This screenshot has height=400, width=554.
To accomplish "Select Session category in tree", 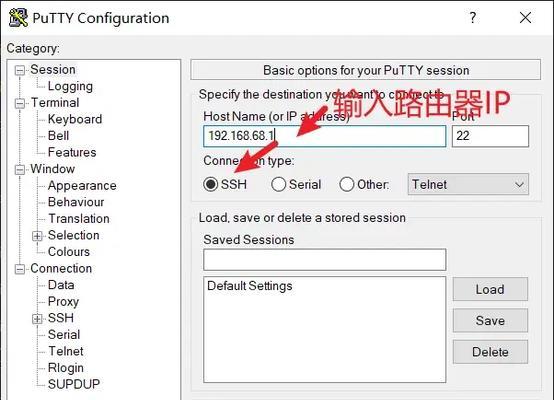I will pyautogui.click(x=53, y=70).
